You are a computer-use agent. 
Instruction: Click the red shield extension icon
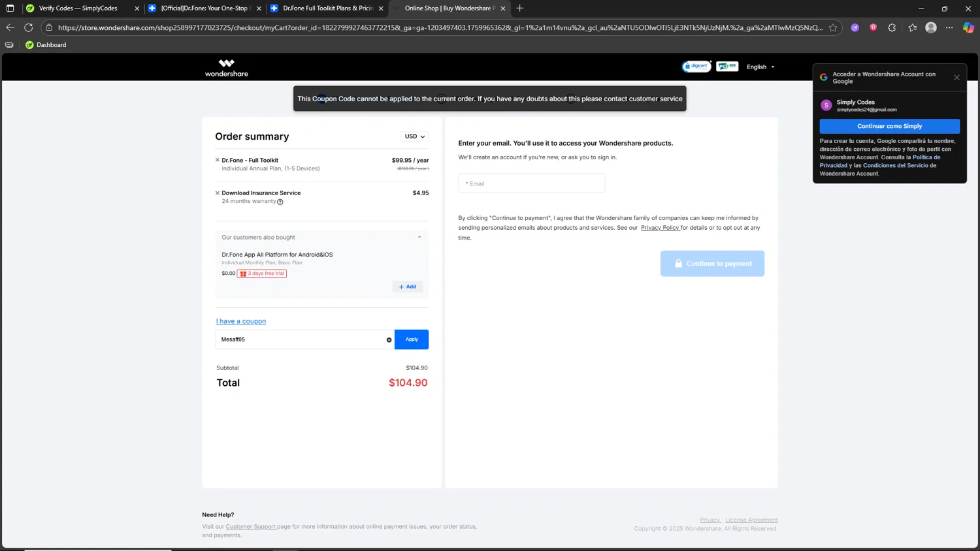tap(873, 27)
